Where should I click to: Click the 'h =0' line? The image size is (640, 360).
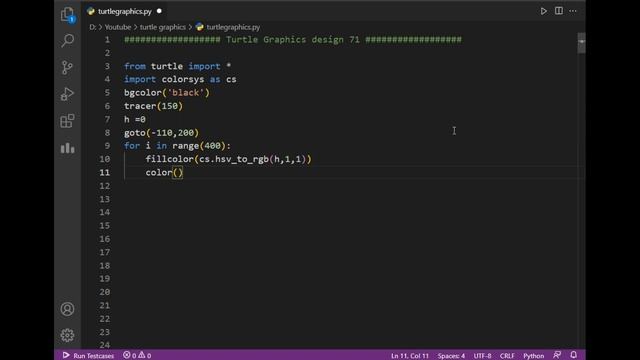pos(135,119)
